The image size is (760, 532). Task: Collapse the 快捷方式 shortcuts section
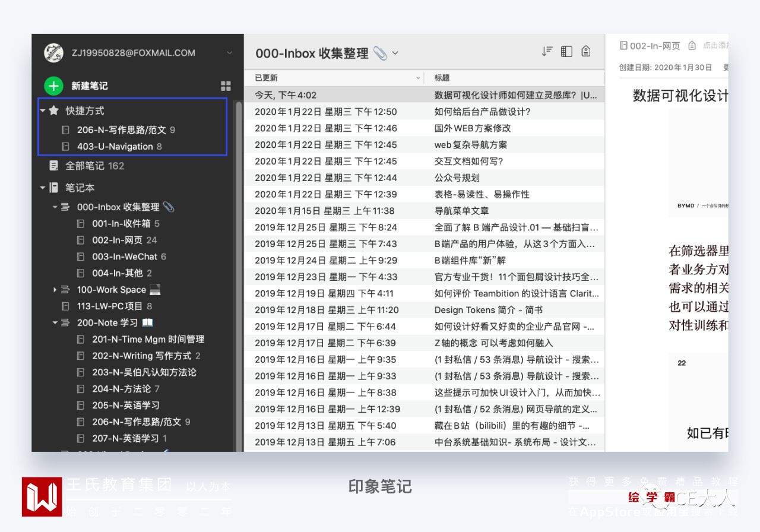coord(43,111)
